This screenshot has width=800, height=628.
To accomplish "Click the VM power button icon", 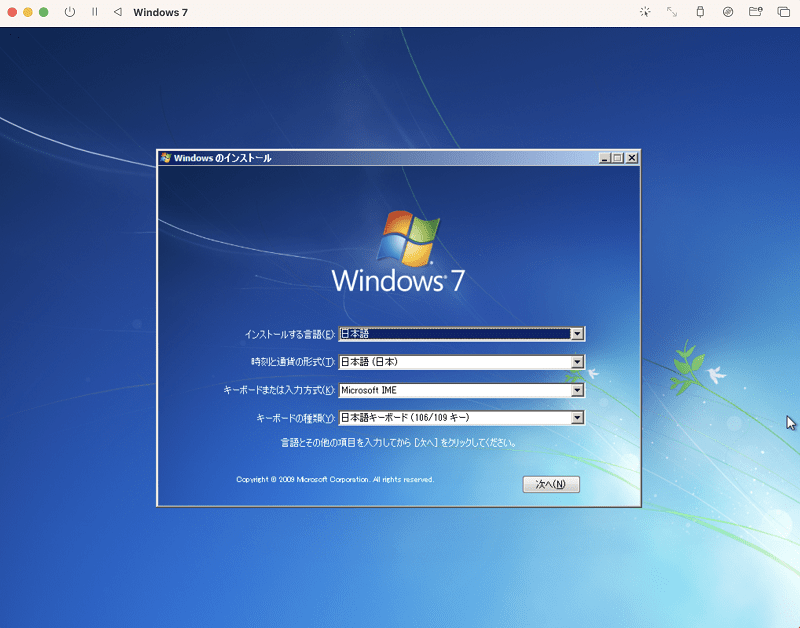I will click(70, 12).
